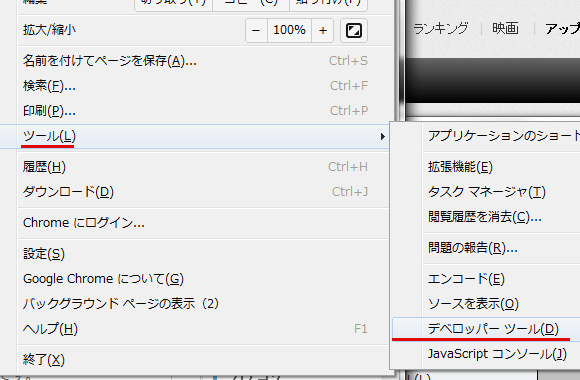Choose ソースを表示(O)
The image size is (580, 380).
pyautogui.click(x=486, y=304)
